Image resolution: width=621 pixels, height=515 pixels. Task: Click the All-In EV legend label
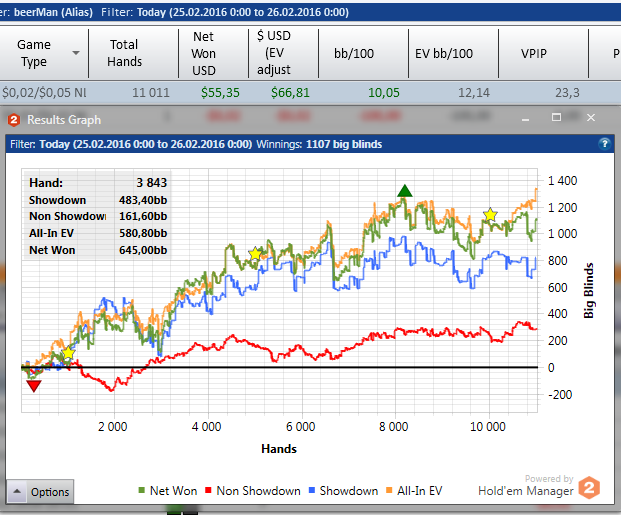point(419,491)
